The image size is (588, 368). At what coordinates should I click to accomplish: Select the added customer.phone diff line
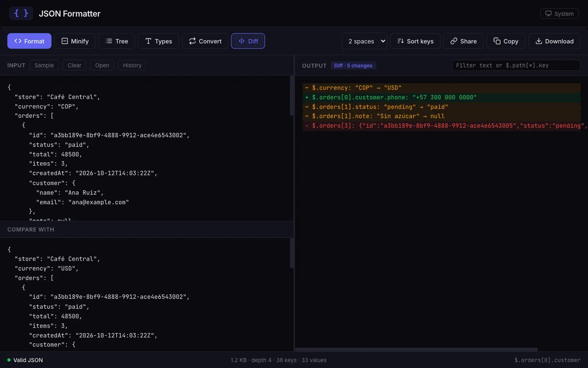coord(441,97)
